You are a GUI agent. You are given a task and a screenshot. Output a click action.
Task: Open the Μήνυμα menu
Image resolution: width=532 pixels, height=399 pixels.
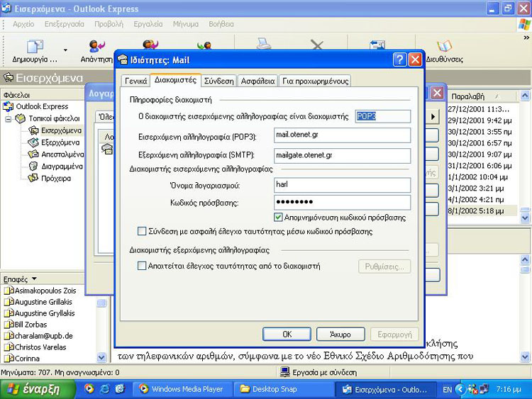186,24
